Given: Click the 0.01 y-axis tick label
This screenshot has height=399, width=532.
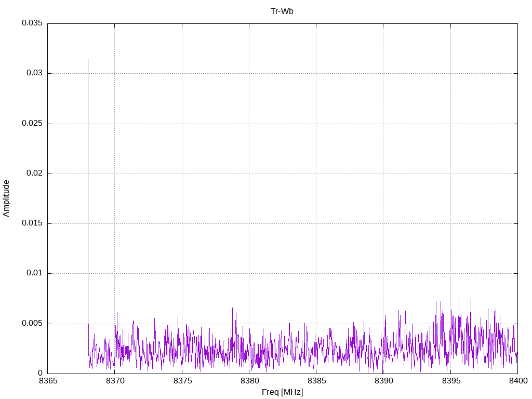Looking at the screenshot, I should point(34,273).
